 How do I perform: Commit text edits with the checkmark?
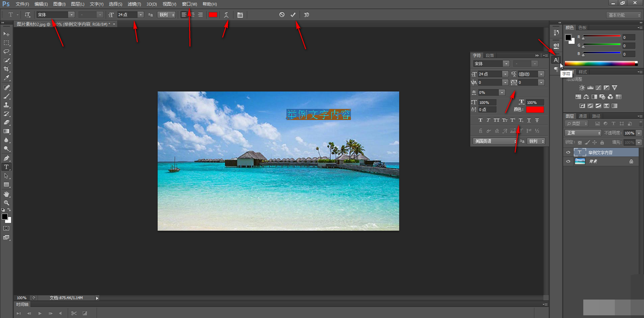[293, 15]
